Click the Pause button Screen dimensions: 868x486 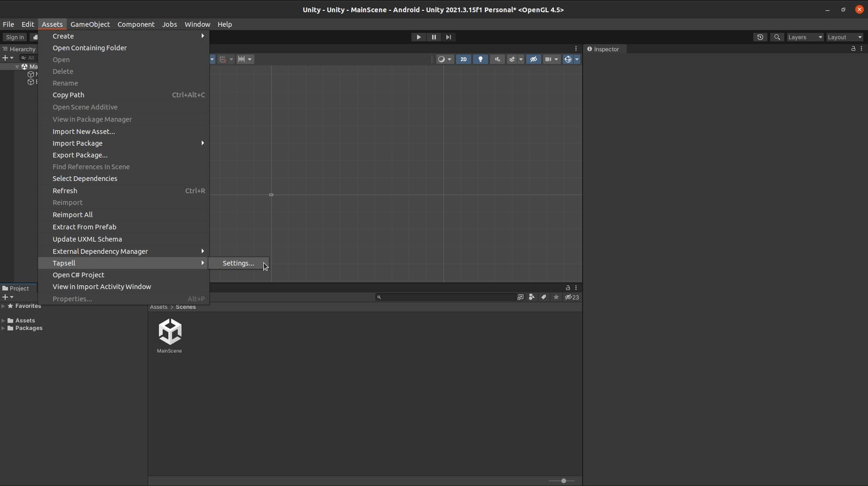click(434, 37)
